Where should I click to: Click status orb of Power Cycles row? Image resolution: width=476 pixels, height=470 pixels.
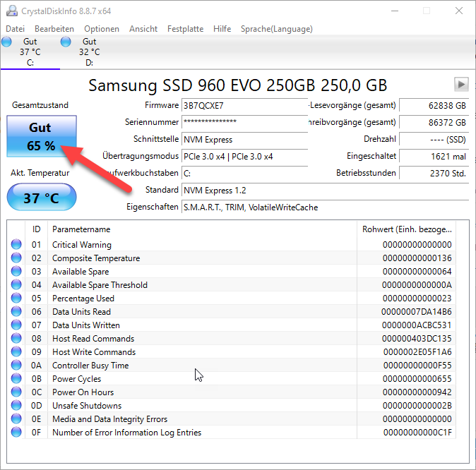pyautogui.click(x=16, y=378)
